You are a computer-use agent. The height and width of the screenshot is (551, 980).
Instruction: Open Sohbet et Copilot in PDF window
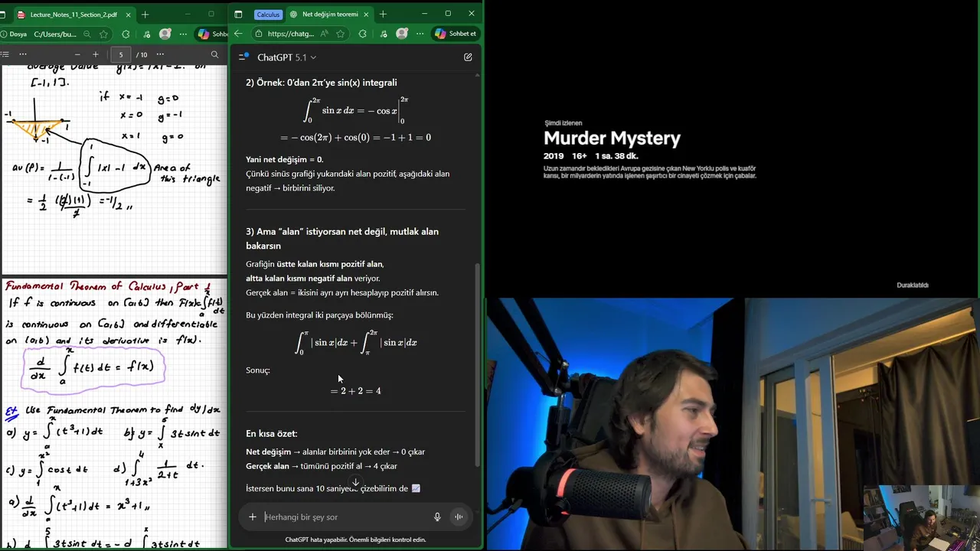coord(212,34)
